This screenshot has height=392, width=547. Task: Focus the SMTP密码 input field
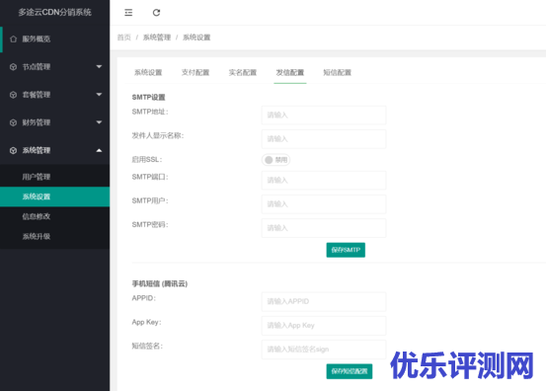324,228
